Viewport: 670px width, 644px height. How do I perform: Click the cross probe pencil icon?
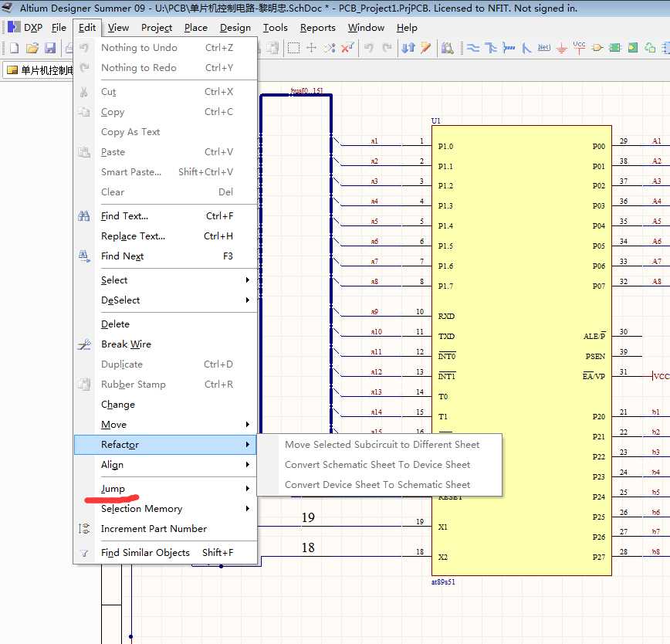(x=425, y=48)
